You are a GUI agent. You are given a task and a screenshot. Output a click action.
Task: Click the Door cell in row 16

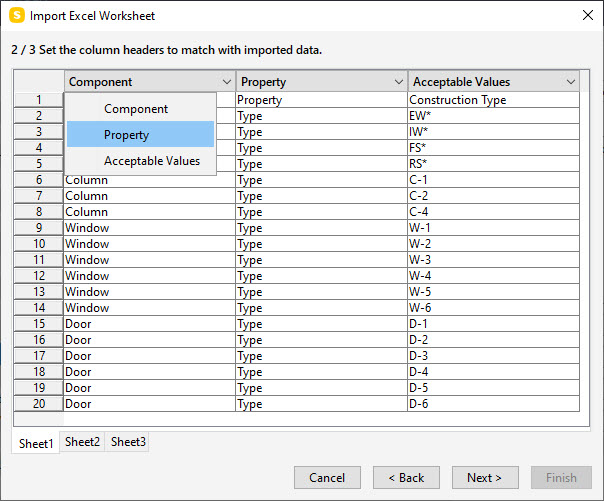pos(149,340)
